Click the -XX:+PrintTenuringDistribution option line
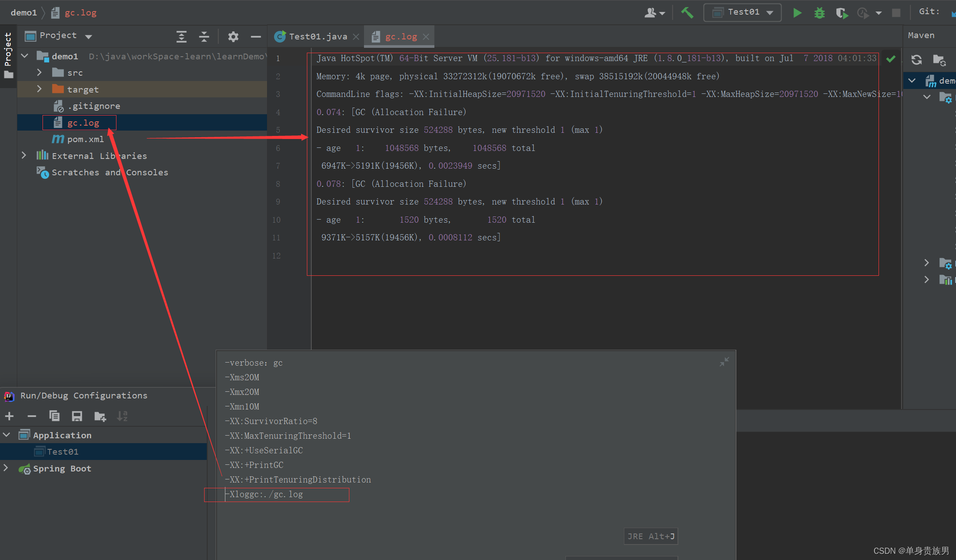The image size is (956, 560). (x=298, y=479)
